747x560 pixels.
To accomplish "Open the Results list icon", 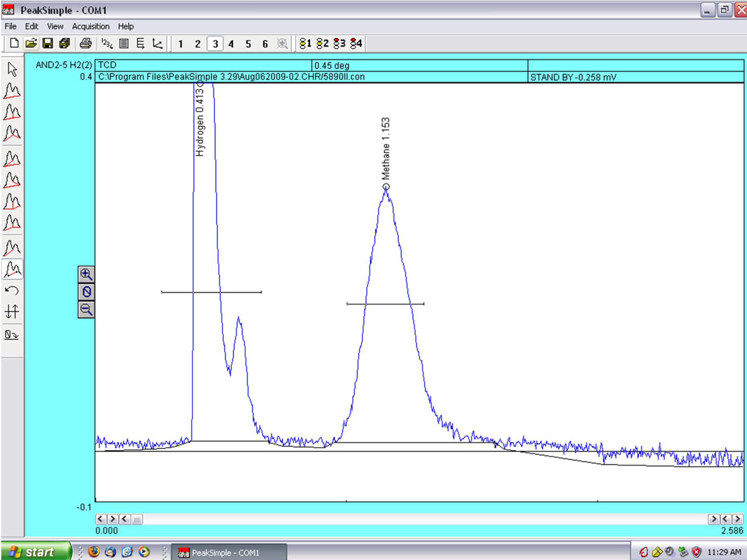I will coord(124,43).
